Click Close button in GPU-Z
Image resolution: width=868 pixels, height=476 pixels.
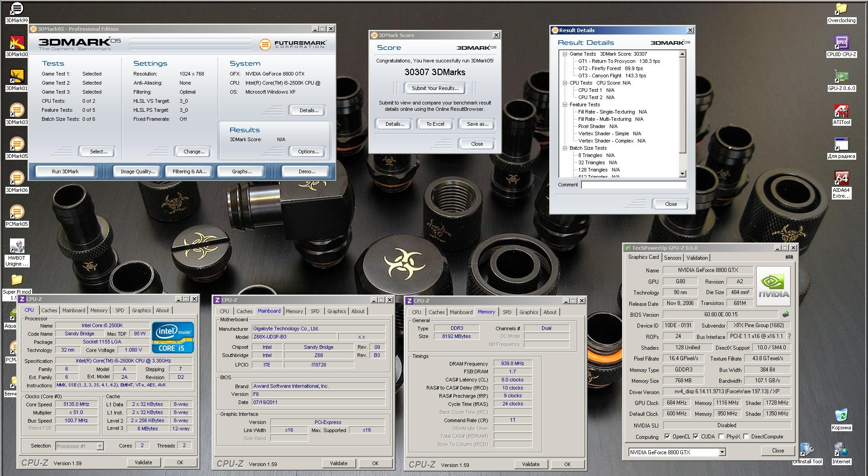(x=778, y=451)
